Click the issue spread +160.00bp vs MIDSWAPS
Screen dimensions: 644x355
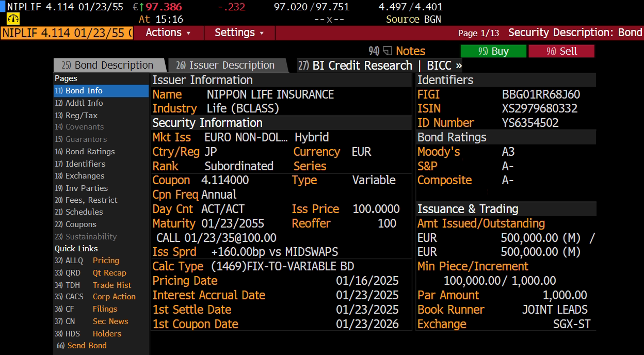click(x=275, y=252)
